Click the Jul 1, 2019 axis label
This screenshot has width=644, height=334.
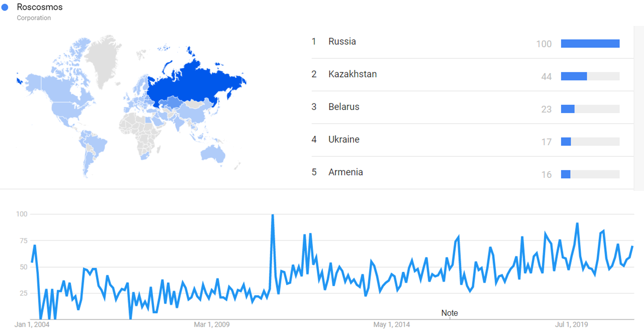pyautogui.click(x=571, y=325)
